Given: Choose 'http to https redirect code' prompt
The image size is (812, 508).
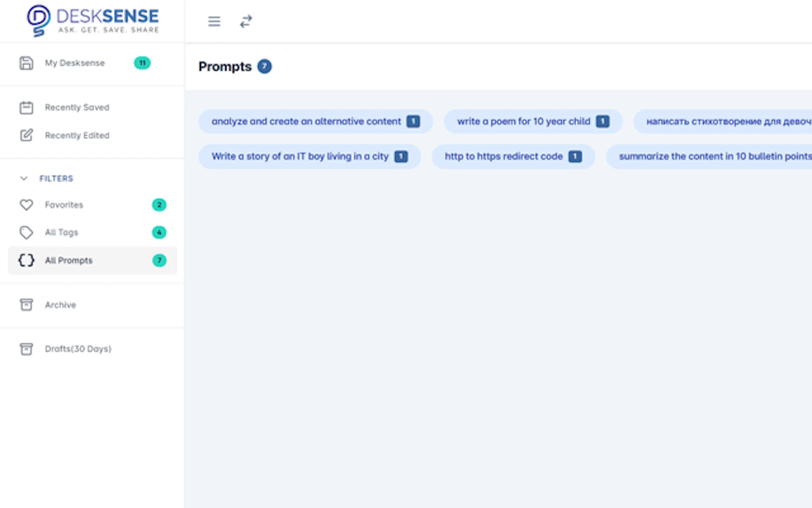Looking at the screenshot, I should 503,156.
